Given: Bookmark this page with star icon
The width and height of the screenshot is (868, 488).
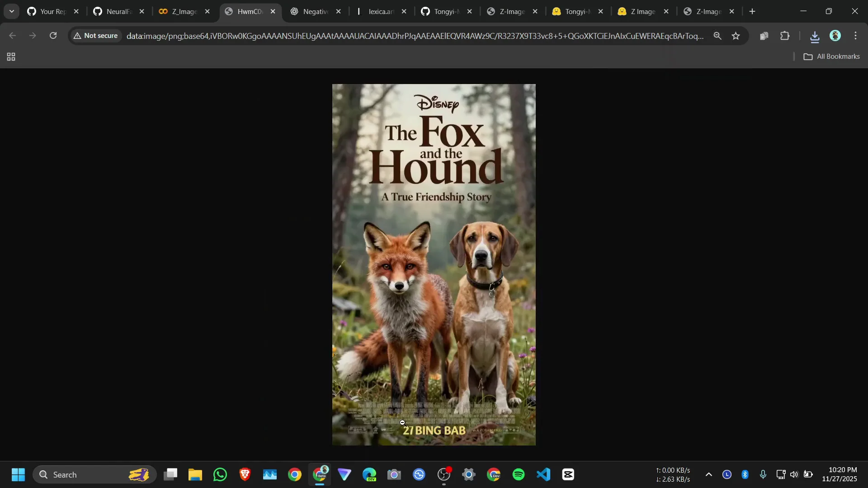Looking at the screenshot, I should click(x=736, y=36).
